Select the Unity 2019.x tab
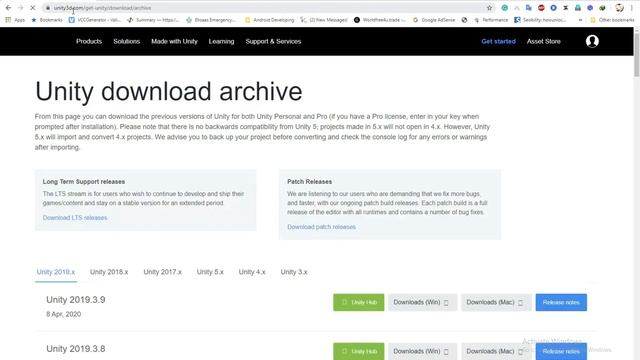 [x=56, y=272]
